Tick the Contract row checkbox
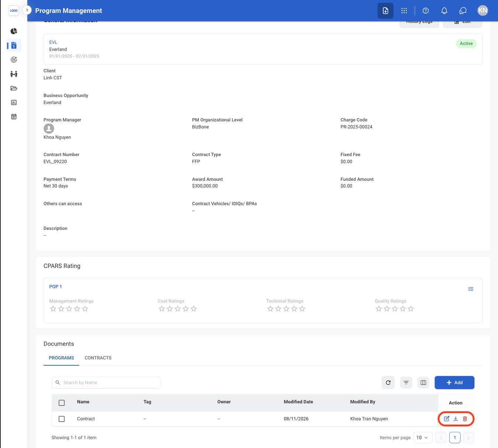 click(62, 419)
